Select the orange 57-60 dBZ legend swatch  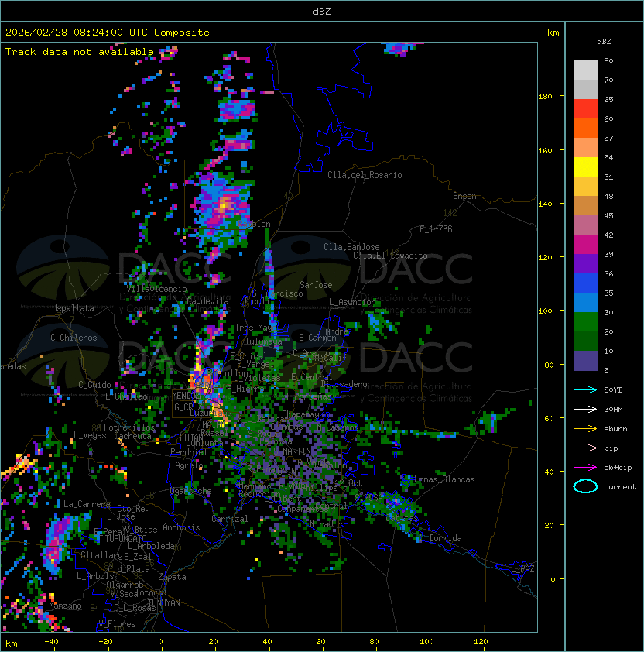(585, 129)
